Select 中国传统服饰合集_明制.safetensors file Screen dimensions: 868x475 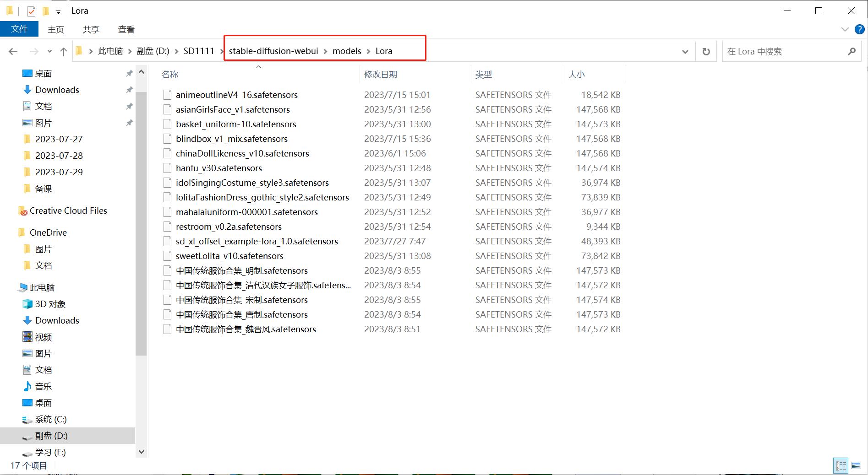242,270
